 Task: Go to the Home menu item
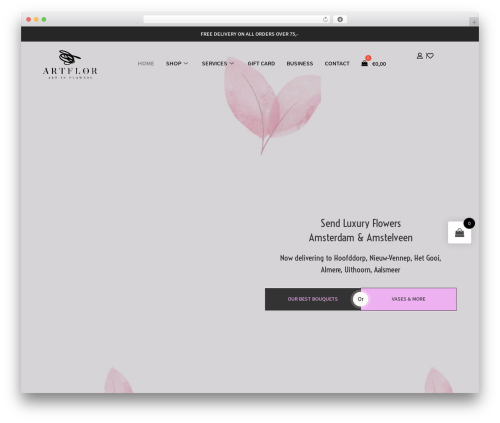[x=146, y=63]
